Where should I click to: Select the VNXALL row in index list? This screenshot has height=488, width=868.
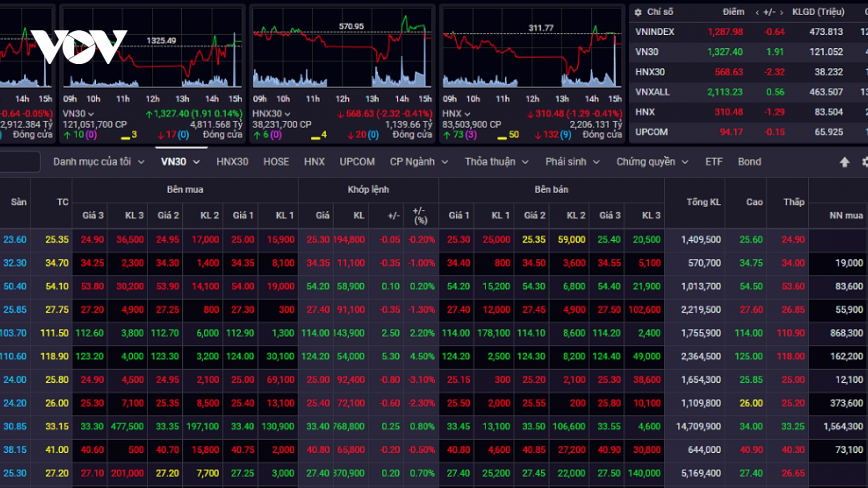point(749,92)
